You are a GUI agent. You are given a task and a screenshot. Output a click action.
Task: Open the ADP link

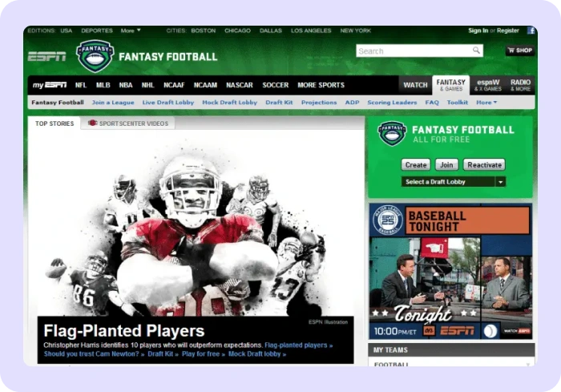tap(352, 103)
